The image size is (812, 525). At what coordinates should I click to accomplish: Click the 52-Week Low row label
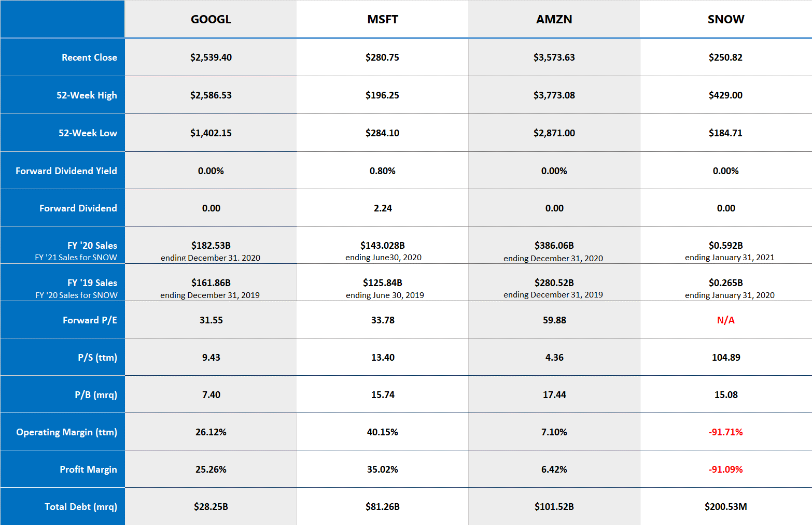coord(88,133)
